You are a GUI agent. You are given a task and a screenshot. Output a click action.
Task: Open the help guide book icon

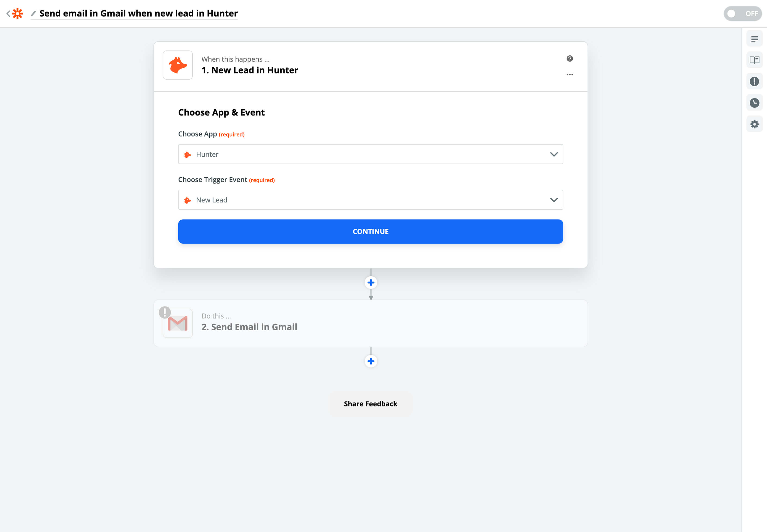(754, 60)
